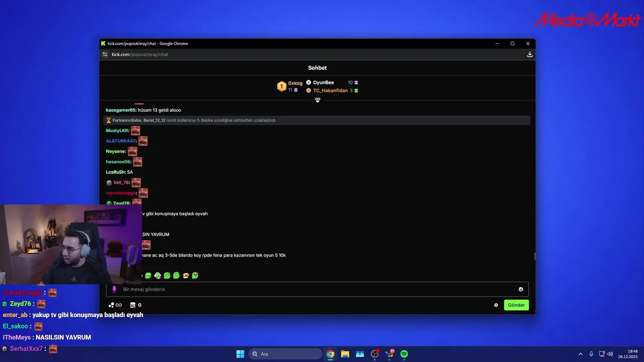Image resolution: width=644 pixels, height=362 pixels.
Task: Click the chat scrollbar thumb
Action: (535, 256)
